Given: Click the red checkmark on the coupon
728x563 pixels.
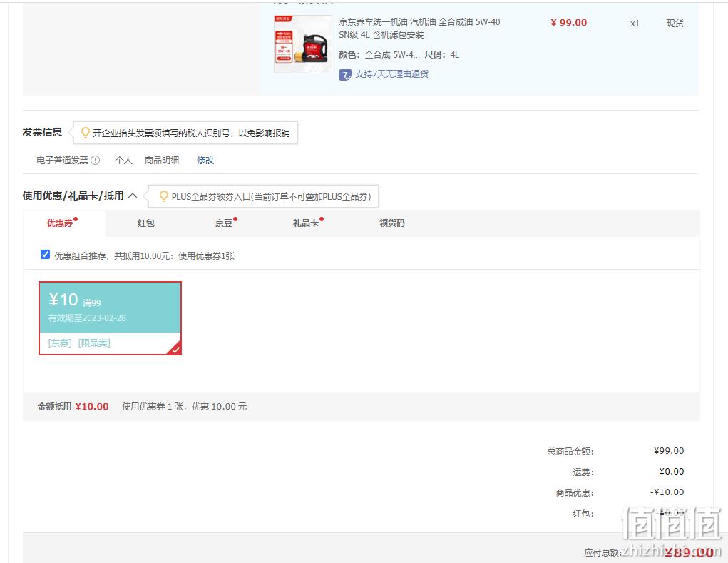Looking at the screenshot, I should click(x=175, y=350).
